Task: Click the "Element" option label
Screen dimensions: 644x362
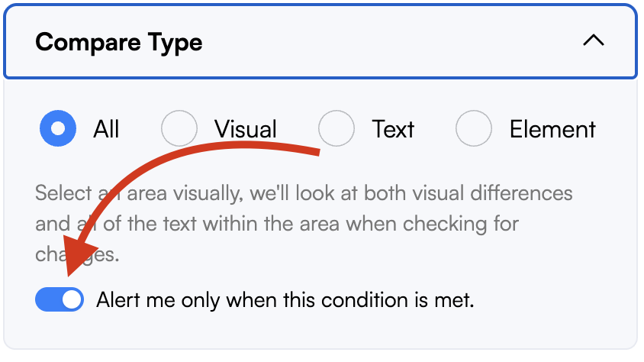Action: coord(552,129)
